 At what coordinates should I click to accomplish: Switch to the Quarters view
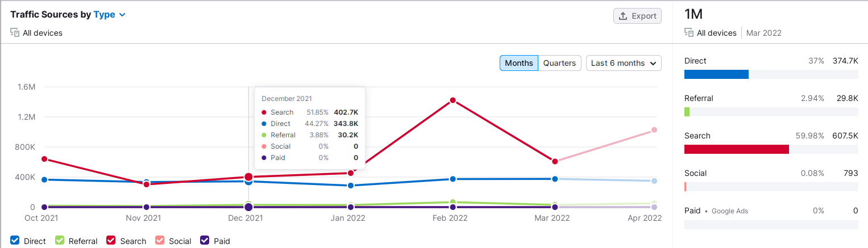[559, 63]
